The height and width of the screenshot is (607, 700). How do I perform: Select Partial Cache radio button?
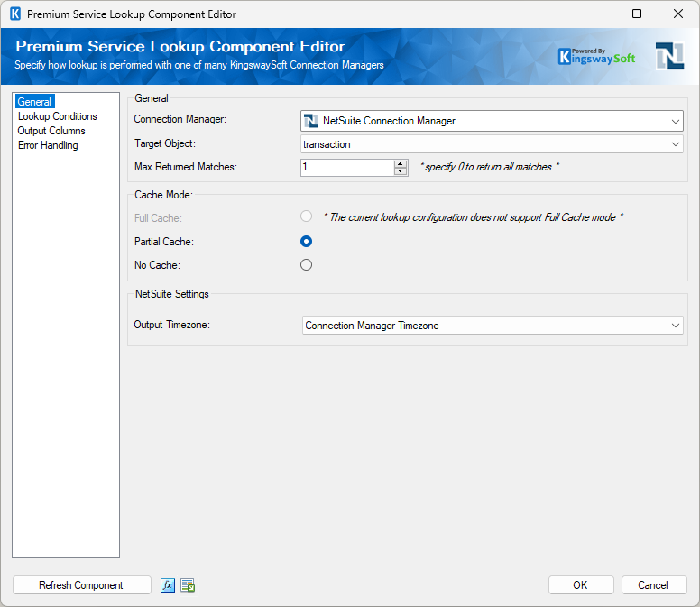(x=307, y=242)
